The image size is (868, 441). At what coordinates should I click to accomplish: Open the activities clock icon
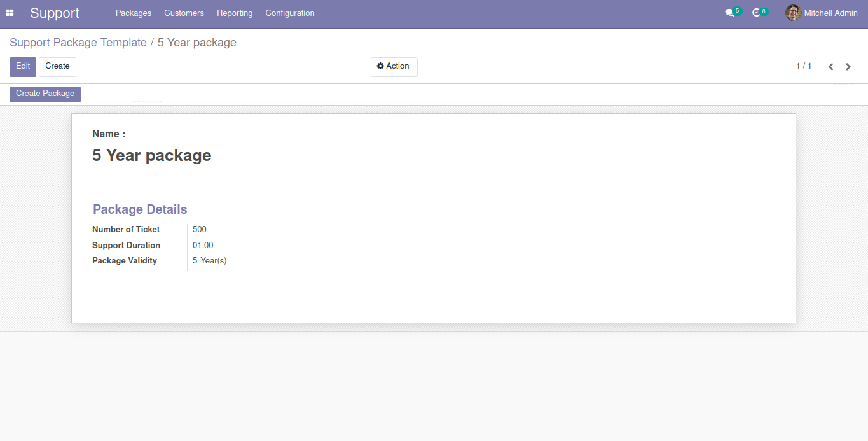tap(756, 13)
